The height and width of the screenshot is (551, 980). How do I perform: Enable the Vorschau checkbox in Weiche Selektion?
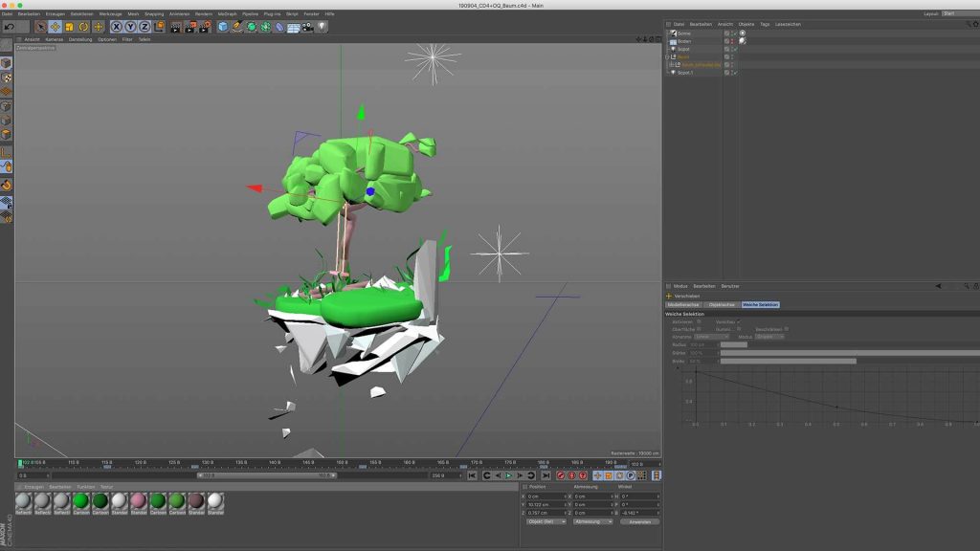[x=739, y=320]
